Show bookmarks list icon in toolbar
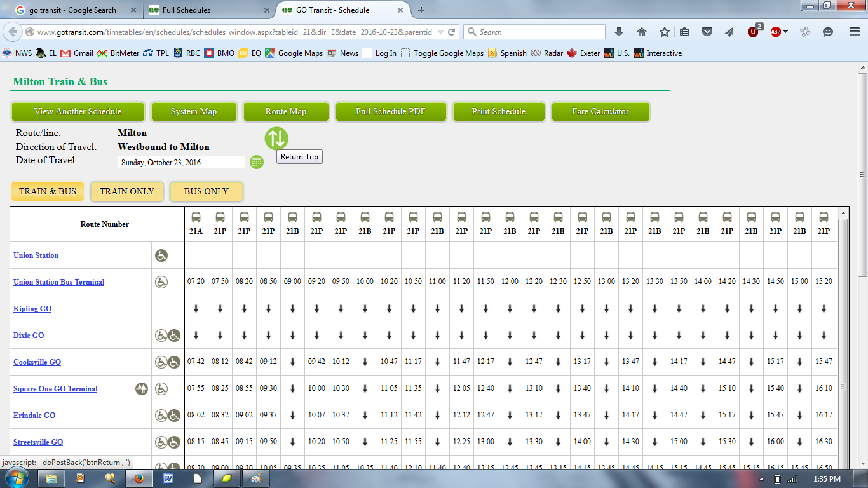 684,32
